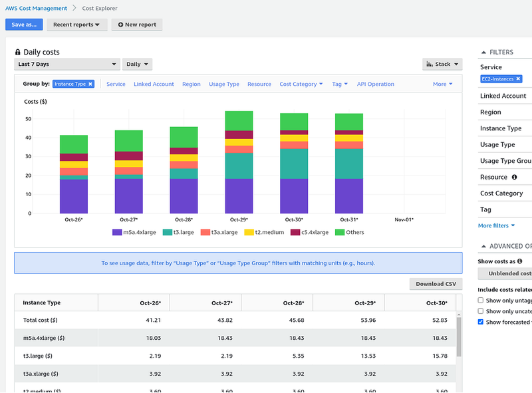Group by Usage Type

[x=223, y=84]
